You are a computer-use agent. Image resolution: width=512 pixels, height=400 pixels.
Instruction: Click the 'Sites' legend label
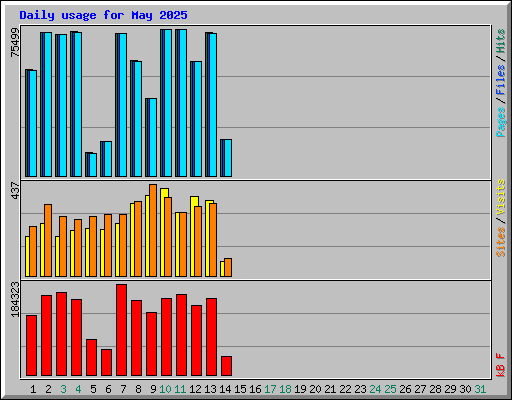(501, 242)
